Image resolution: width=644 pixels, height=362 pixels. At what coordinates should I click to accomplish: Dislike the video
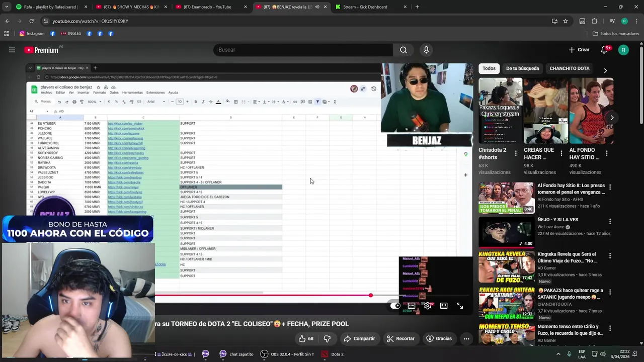point(327,339)
